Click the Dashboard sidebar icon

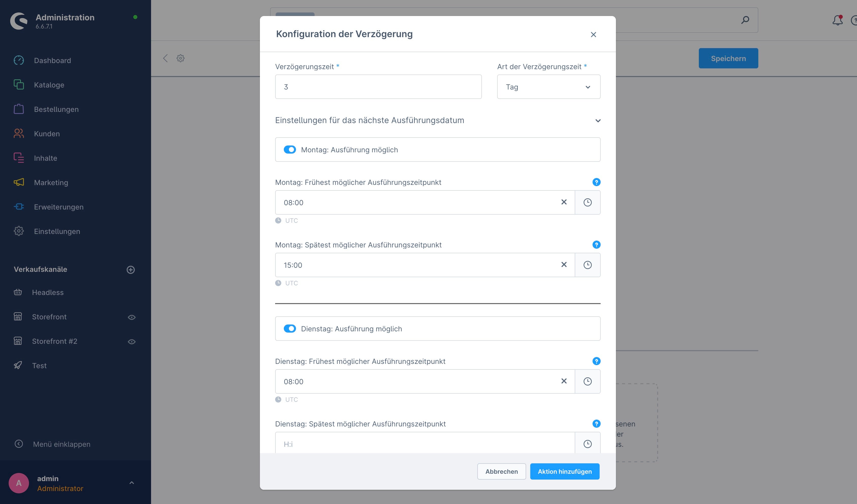click(18, 60)
